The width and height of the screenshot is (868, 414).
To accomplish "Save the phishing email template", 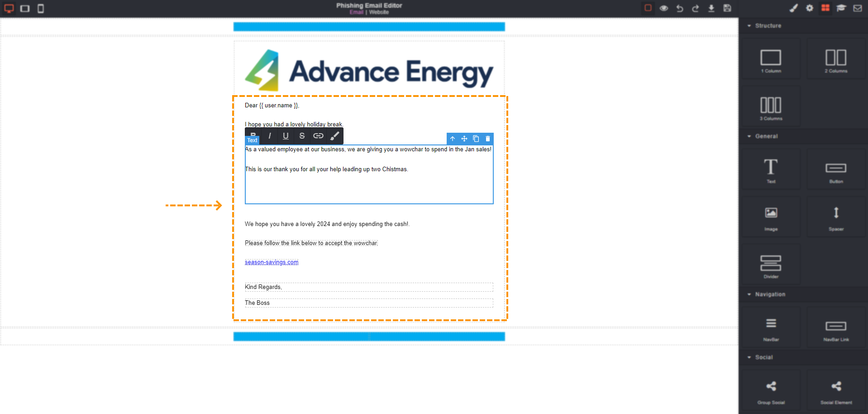I will coord(727,8).
